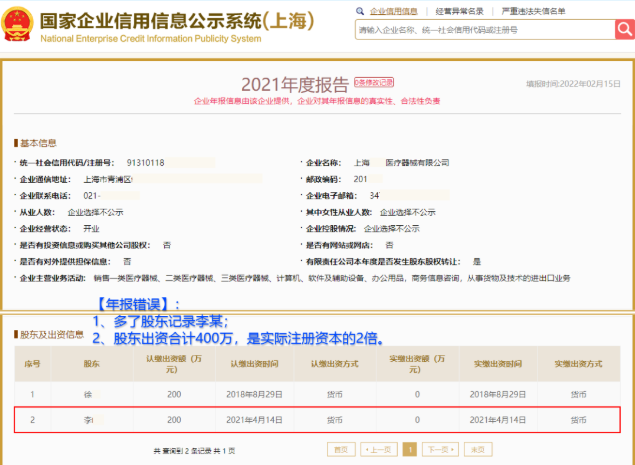The image size is (635, 465).
Task: Click the 共查询到 2 条记录 summary text
Action: pos(194,450)
